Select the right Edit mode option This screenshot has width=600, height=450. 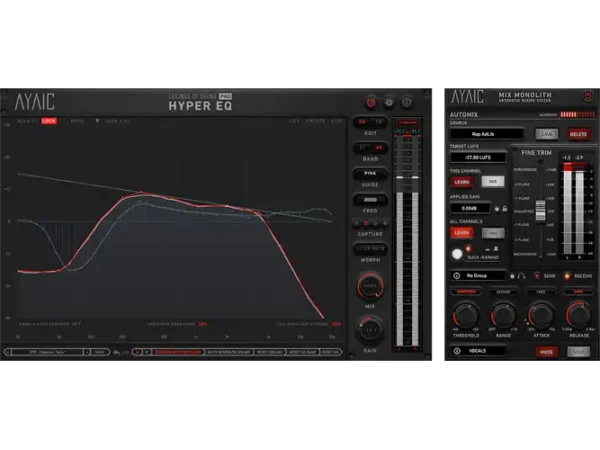378,122
